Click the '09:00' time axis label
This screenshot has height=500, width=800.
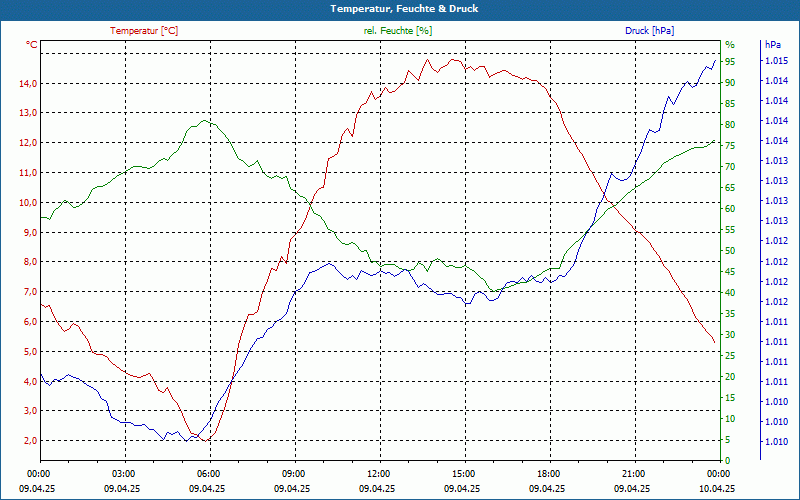[293, 473]
